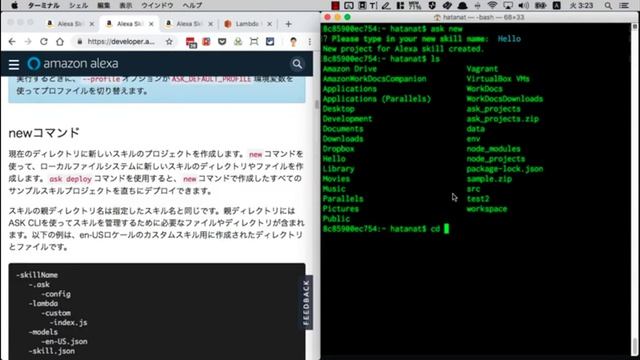Screen dimensions: 640x360
Task: Go back in Chrome
Action: tap(12, 42)
